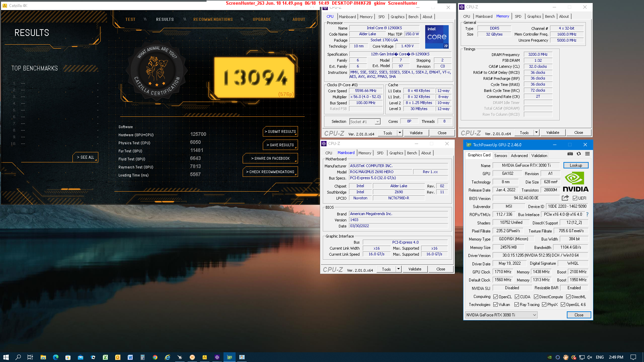The height and width of the screenshot is (362, 644).
Task: Open Calculator from the taskbar
Action: coord(142,357)
